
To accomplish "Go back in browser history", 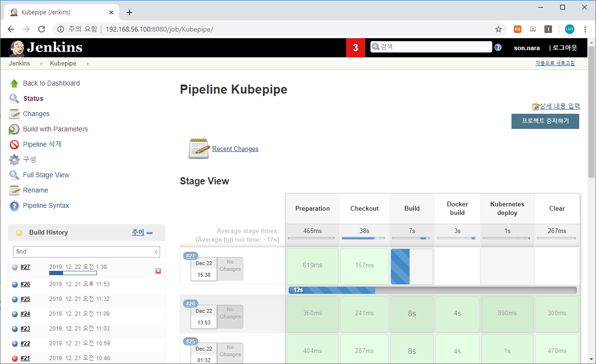I will click(x=11, y=29).
